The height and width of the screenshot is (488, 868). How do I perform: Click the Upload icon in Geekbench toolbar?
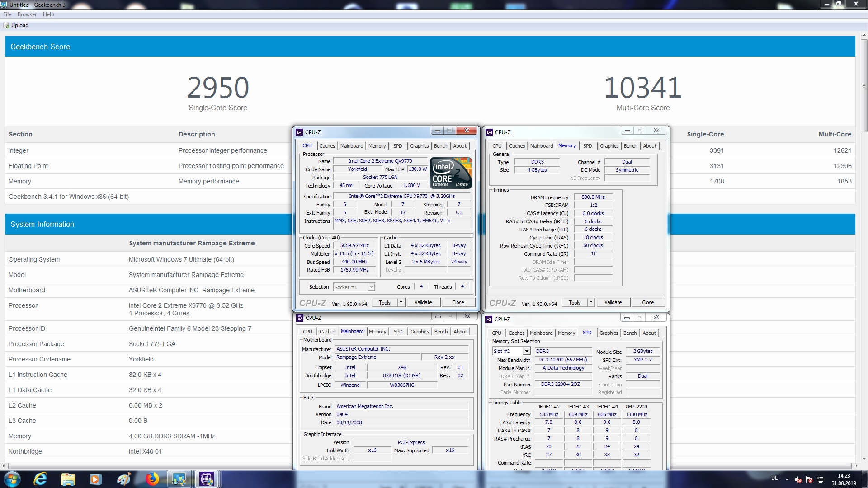point(6,25)
